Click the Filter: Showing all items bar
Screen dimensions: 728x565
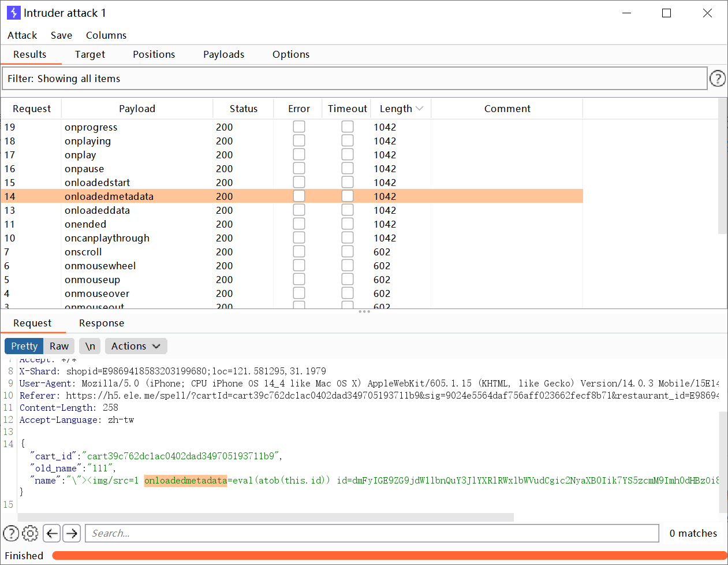point(354,79)
